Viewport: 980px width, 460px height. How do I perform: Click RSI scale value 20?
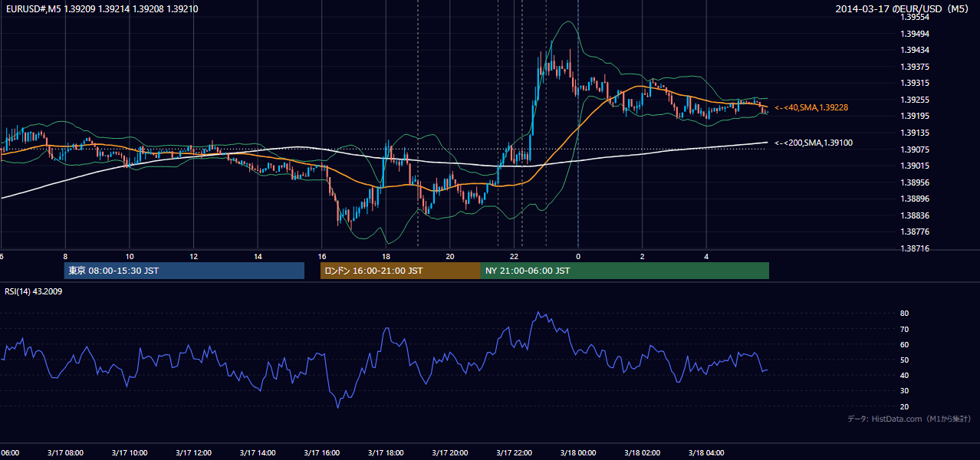click(x=905, y=406)
